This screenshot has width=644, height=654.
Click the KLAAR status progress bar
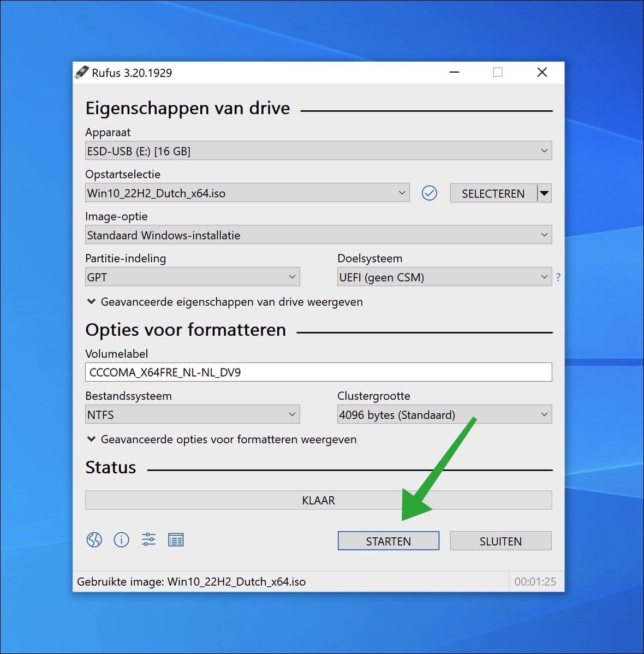(318, 500)
